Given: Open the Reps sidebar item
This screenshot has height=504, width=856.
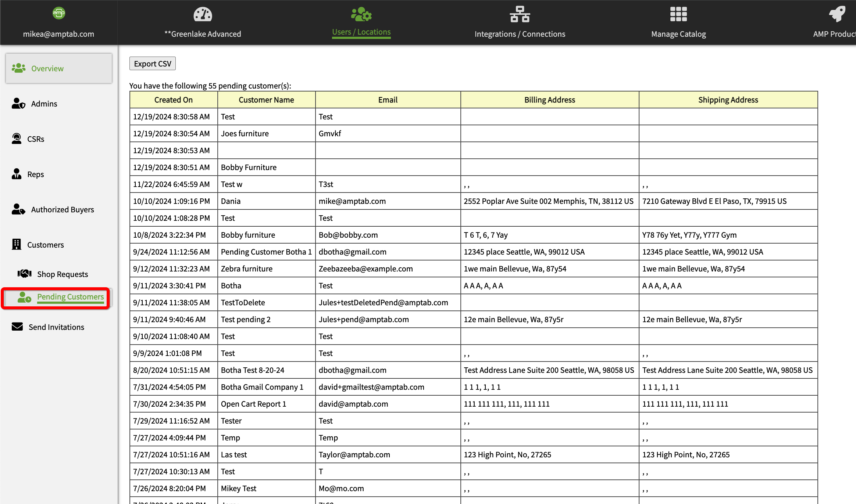Looking at the screenshot, I should (x=35, y=174).
